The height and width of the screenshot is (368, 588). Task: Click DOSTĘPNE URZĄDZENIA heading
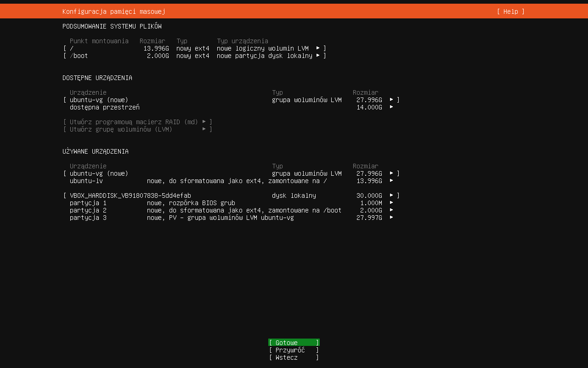tap(97, 78)
